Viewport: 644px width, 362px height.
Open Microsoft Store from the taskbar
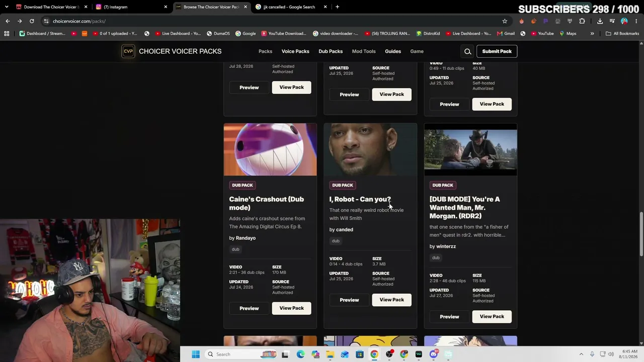(360, 354)
